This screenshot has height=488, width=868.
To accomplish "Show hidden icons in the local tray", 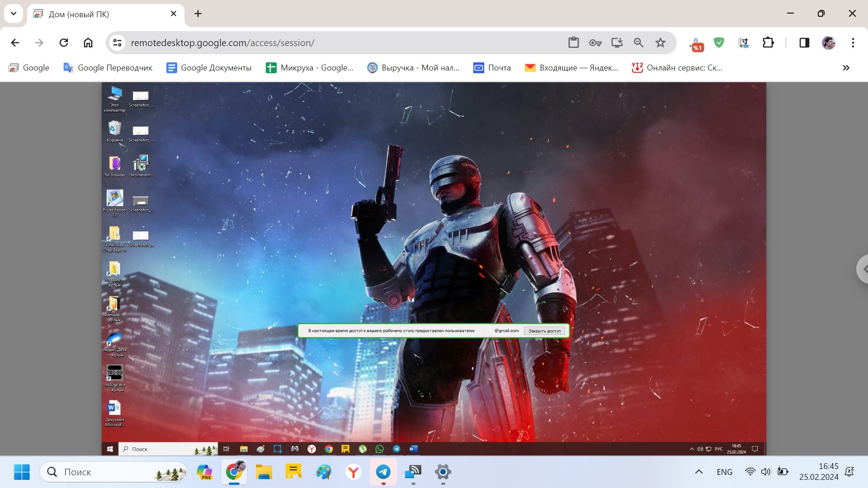I will [x=698, y=472].
